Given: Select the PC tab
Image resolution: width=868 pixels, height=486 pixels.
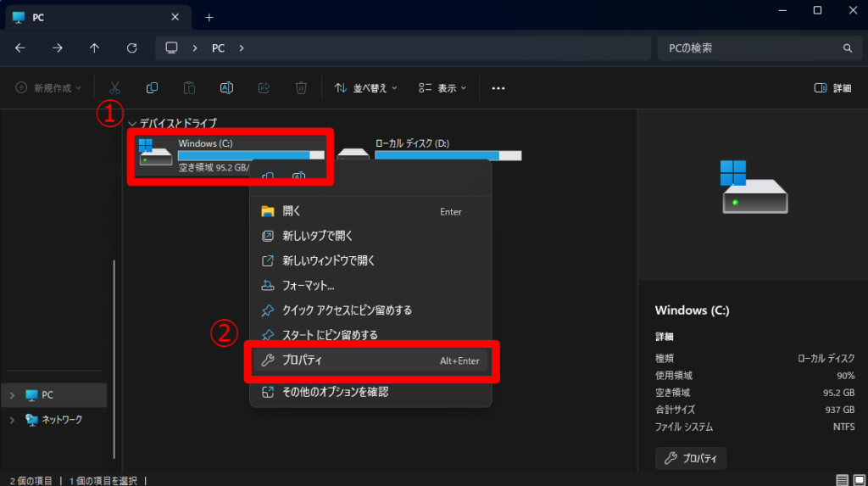Looking at the screenshot, I should pos(98,17).
